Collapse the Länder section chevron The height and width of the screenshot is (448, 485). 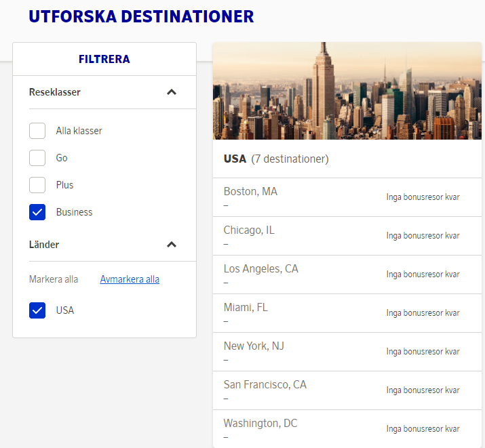[x=172, y=245]
